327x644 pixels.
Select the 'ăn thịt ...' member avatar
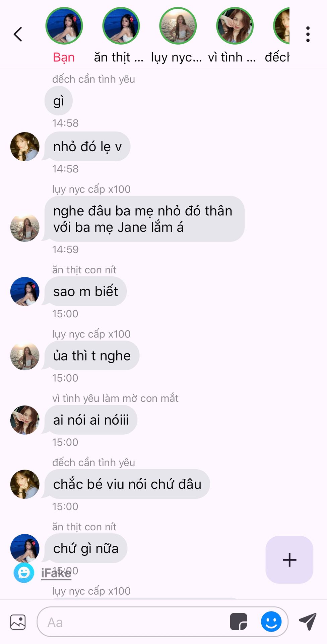coord(121,26)
